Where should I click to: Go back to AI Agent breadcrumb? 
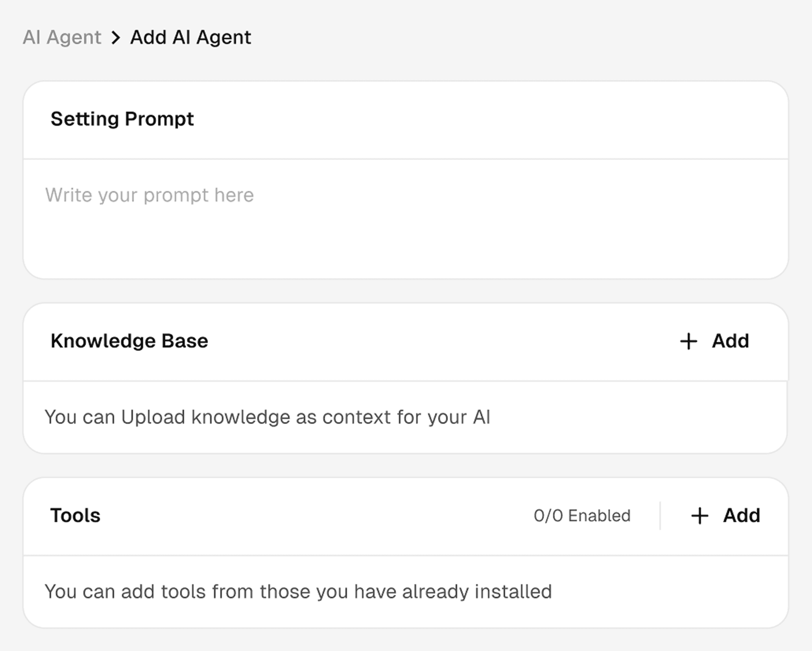point(62,38)
